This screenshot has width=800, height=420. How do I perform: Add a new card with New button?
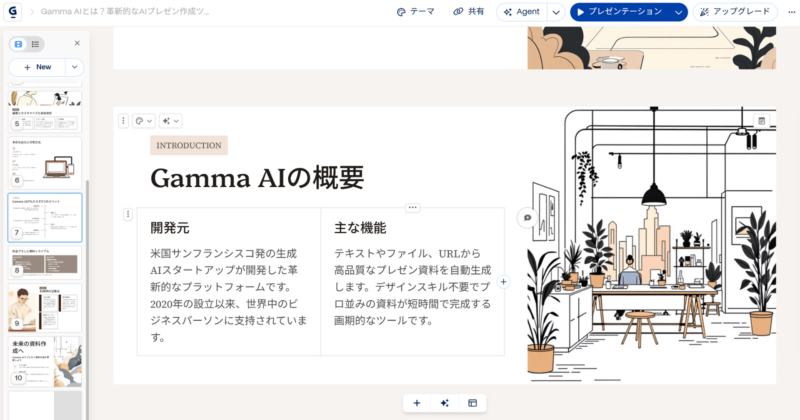[37, 67]
